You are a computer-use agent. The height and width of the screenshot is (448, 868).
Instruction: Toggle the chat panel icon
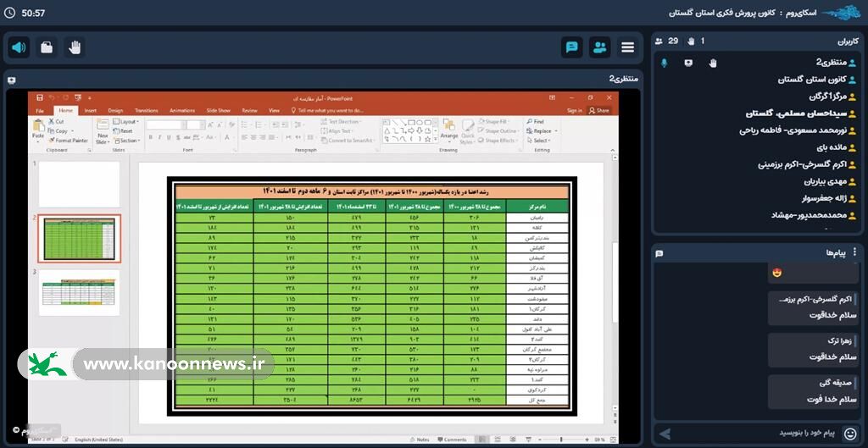(x=571, y=47)
